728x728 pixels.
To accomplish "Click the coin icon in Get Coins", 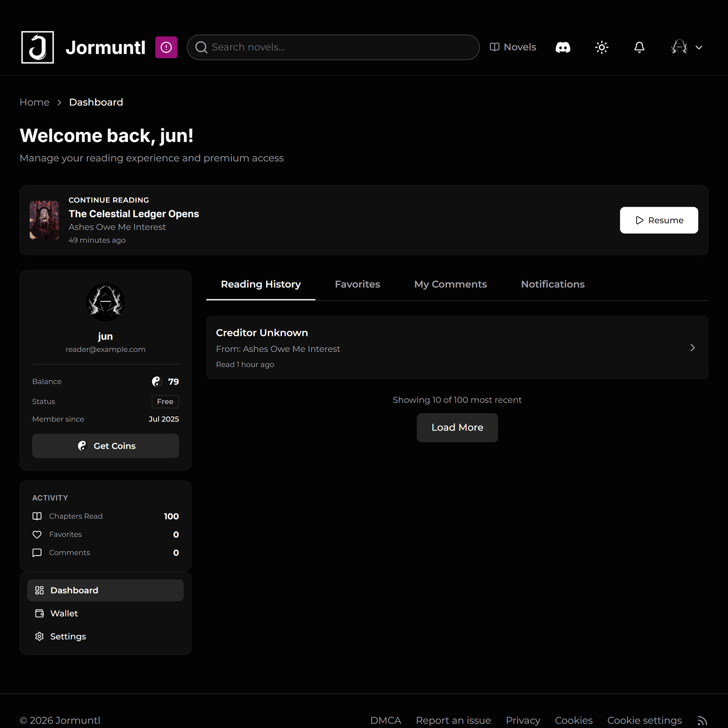I will 82,446.
